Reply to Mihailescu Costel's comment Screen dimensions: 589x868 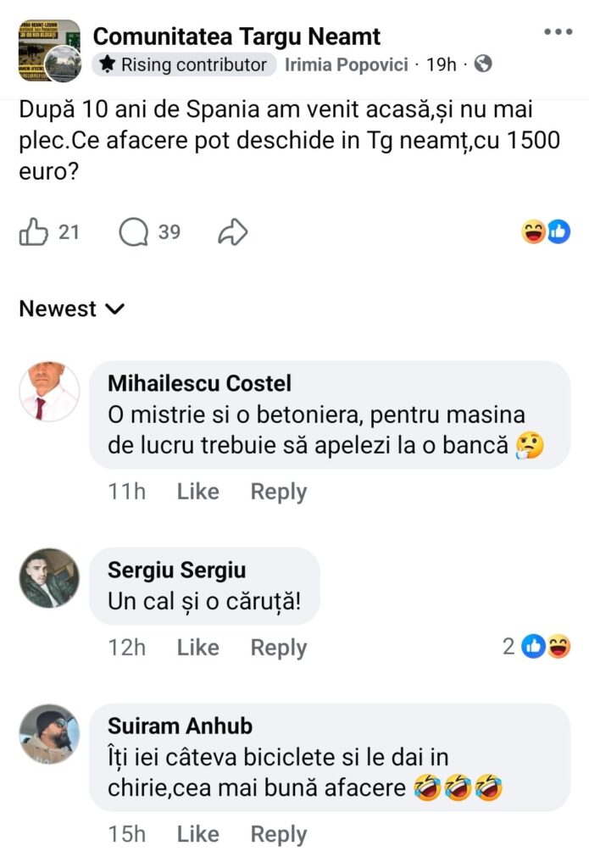click(x=278, y=492)
